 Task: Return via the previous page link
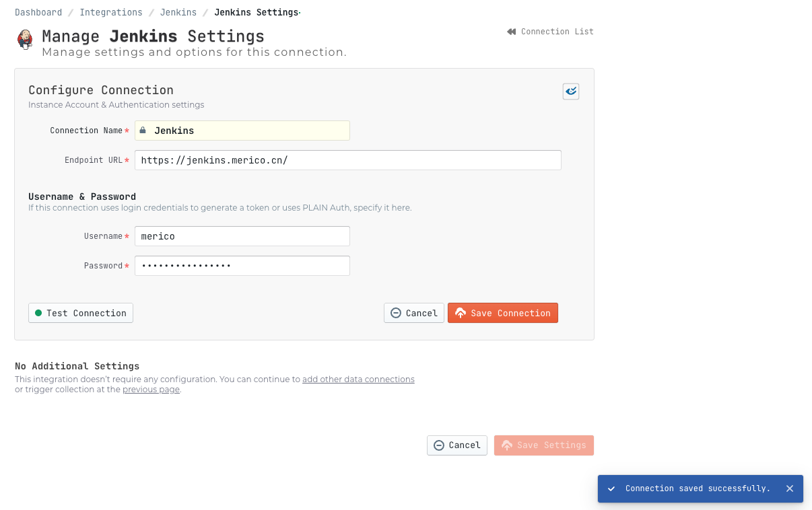[151, 389]
